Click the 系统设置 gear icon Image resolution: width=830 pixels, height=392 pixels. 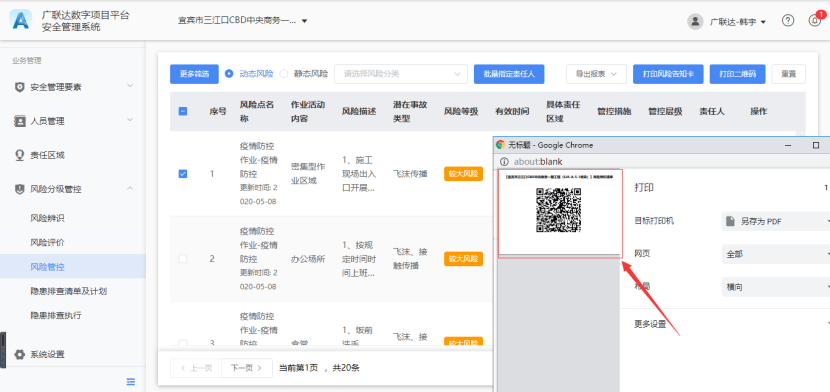(20, 354)
